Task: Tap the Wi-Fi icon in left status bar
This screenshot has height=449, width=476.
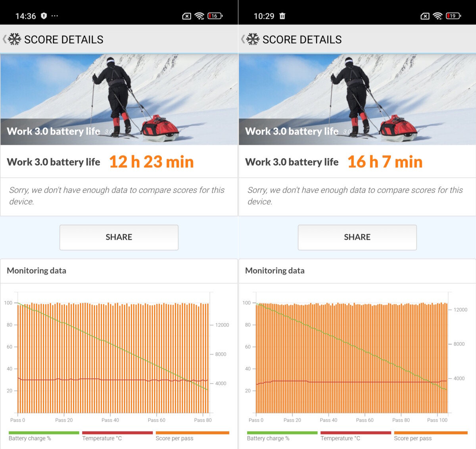Action: (x=200, y=16)
